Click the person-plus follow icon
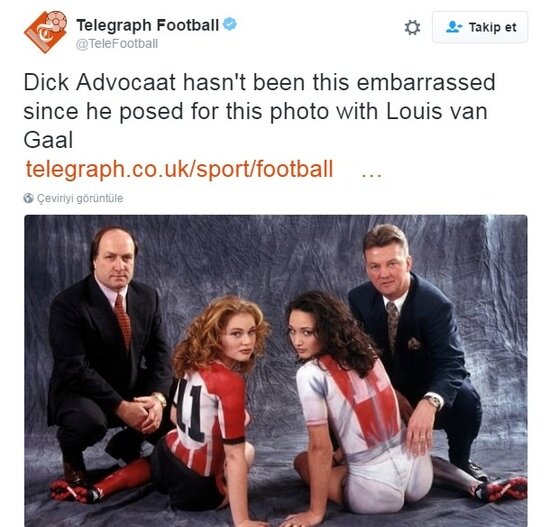This screenshot has width=550, height=527. point(454,27)
